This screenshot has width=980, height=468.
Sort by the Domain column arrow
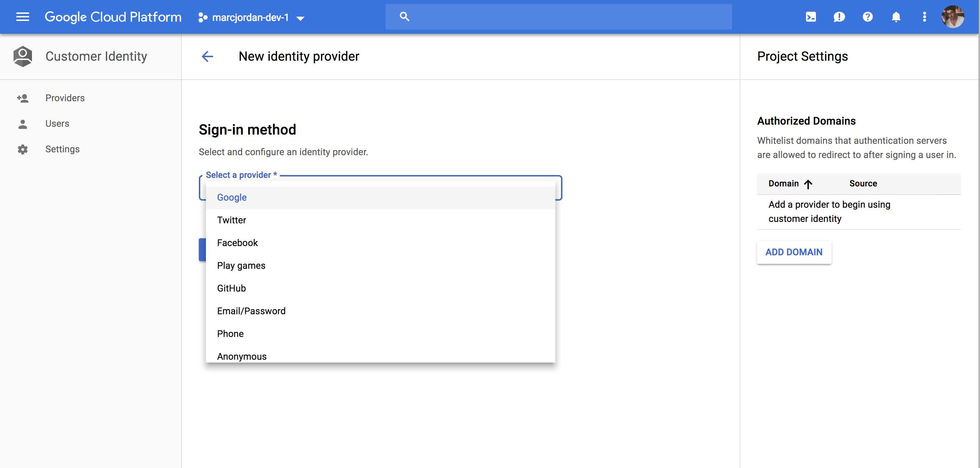pyautogui.click(x=808, y=184)
